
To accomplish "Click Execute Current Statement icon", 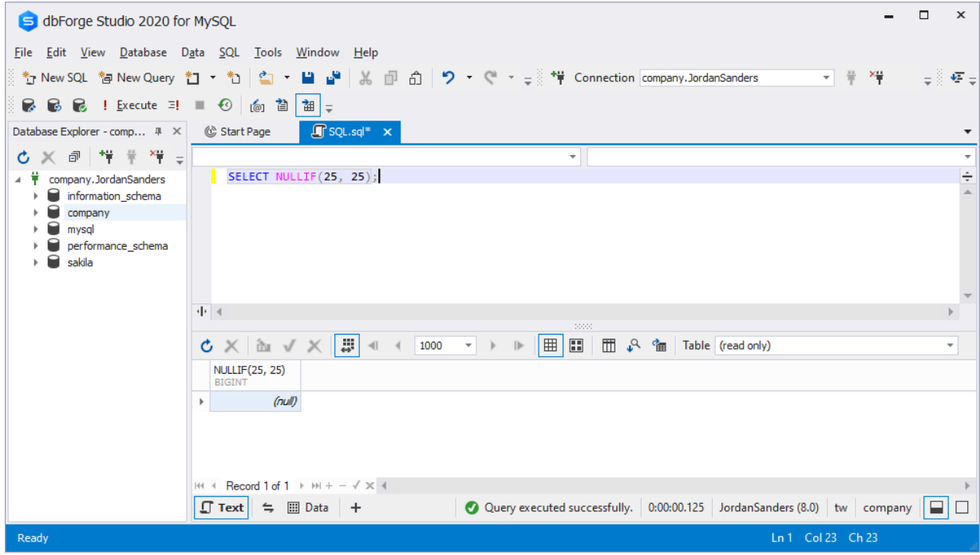I will click(x=174, y=105).
